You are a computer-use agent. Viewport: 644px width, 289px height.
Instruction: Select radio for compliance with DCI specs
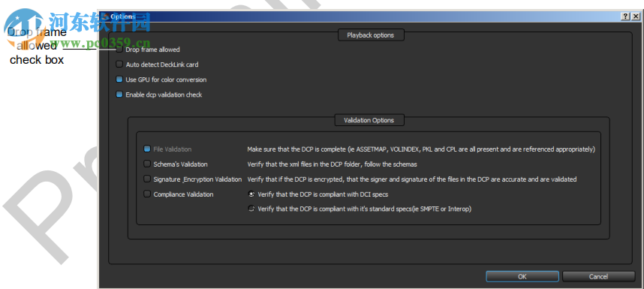(251, 194)
